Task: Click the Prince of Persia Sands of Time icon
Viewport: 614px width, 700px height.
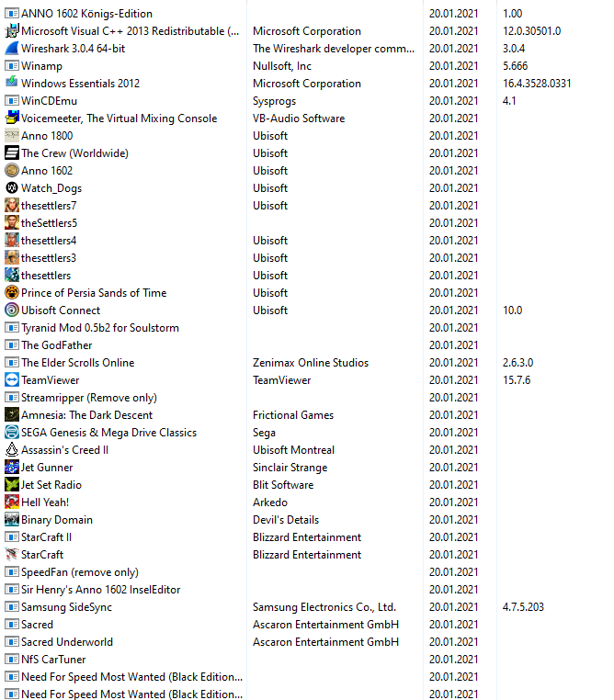Action: 12,292
